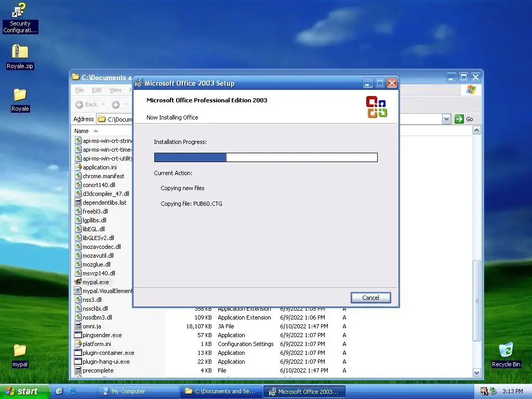This screenshot has height=399, width=532.
Task: Select freebl3.dll file
Action: pyautogui.click(x=91, y=211)
